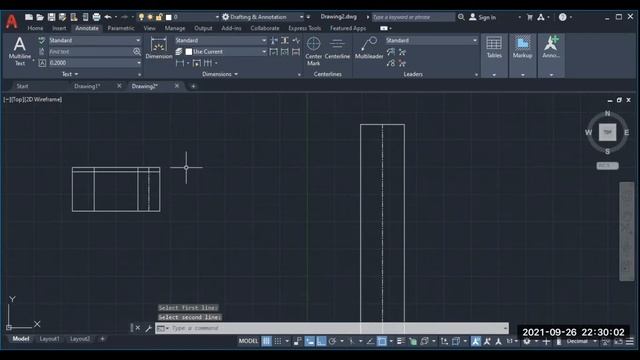This screenshot has height=360, width=640.
Task: Click the Help question mark icon
Action: [562, 17]
